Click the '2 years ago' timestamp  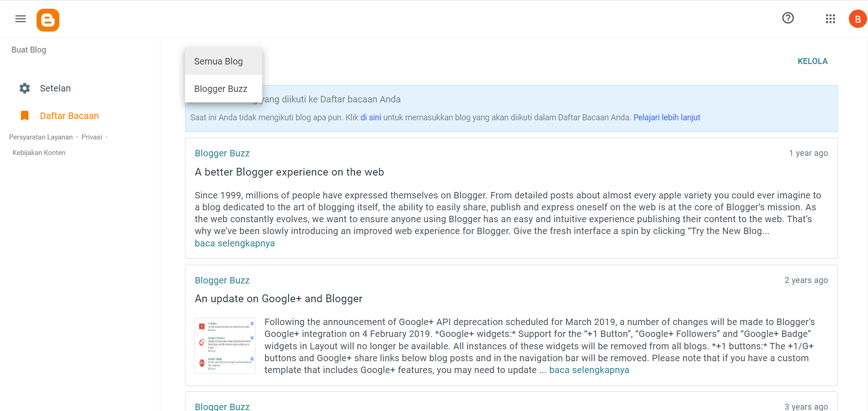pos(806,280)
